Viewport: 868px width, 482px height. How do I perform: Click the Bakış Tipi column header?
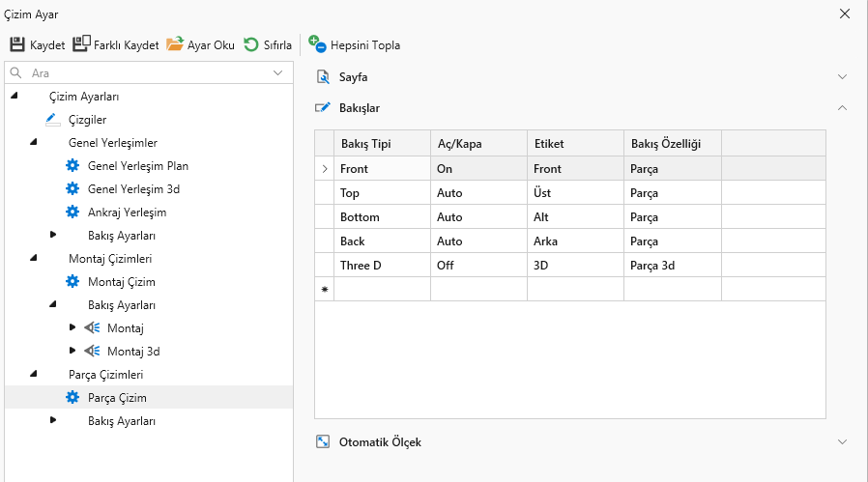[x=381, y=144]
